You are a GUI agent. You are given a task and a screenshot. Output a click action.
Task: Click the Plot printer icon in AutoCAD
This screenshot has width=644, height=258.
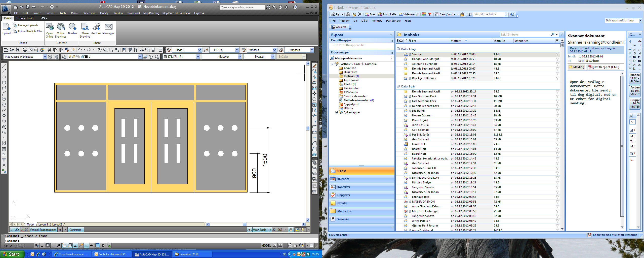[25, 50]
